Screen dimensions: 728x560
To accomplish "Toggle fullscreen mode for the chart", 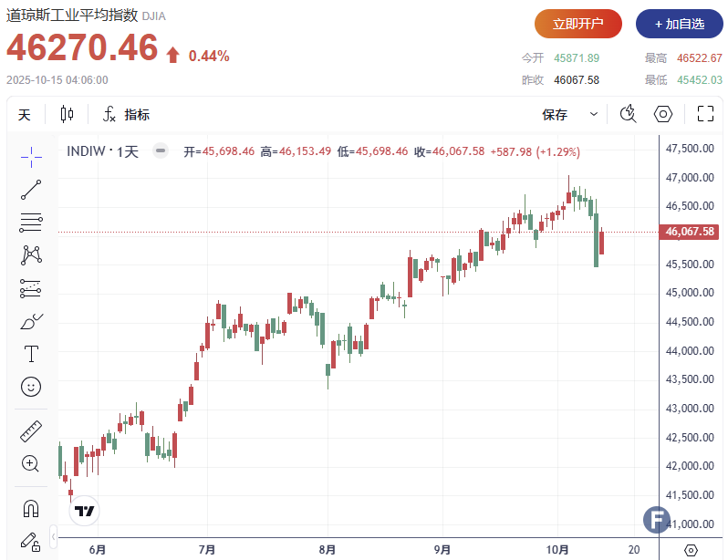I will coord(705,114).
